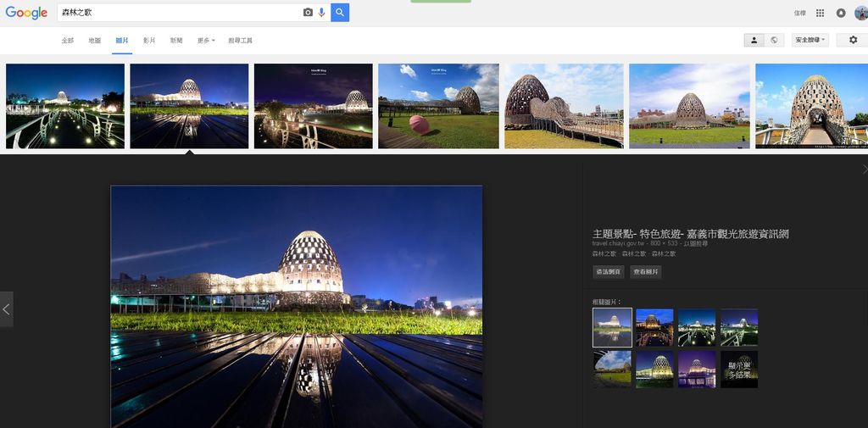The width and height of the screenshot is (868, 428).
Task: Select seventh result thumbnail, tunnel entrance close-up
Action: (x=811, y=106)
